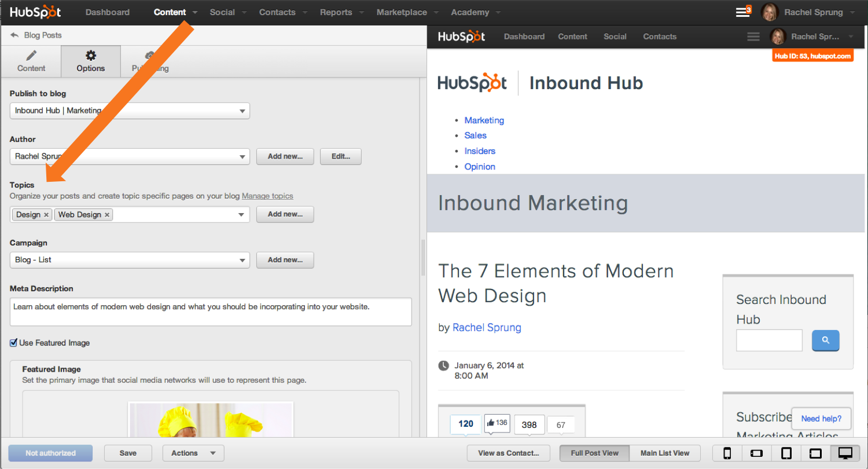Open the Dashboard menu item
The width and height of the screenshot is (868, 469).
click(108, 12)
